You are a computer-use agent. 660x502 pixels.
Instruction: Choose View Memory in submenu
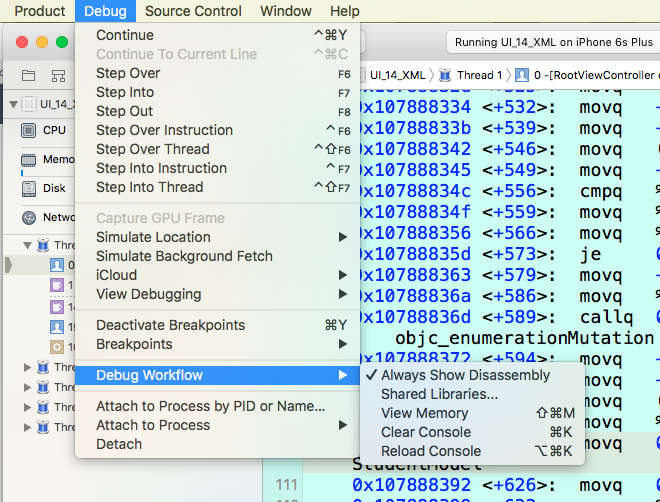click(472, 413)
